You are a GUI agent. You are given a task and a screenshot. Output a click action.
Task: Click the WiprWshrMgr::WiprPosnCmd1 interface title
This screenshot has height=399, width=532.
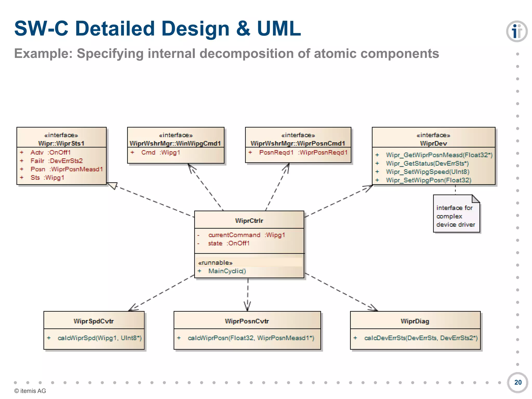[x=298, y=143]
